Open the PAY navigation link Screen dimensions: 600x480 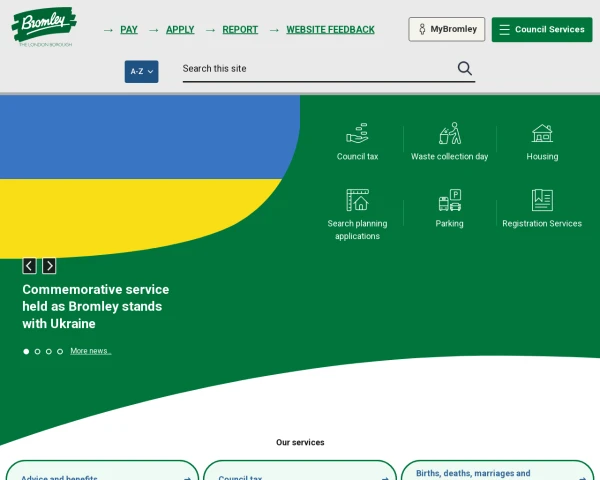tap(129, 29)
